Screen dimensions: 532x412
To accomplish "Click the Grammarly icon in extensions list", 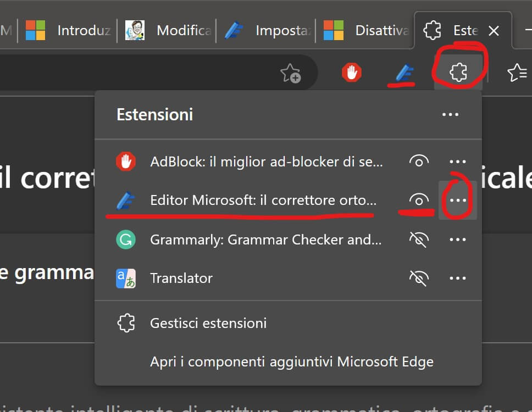I will tap(126, 240).
